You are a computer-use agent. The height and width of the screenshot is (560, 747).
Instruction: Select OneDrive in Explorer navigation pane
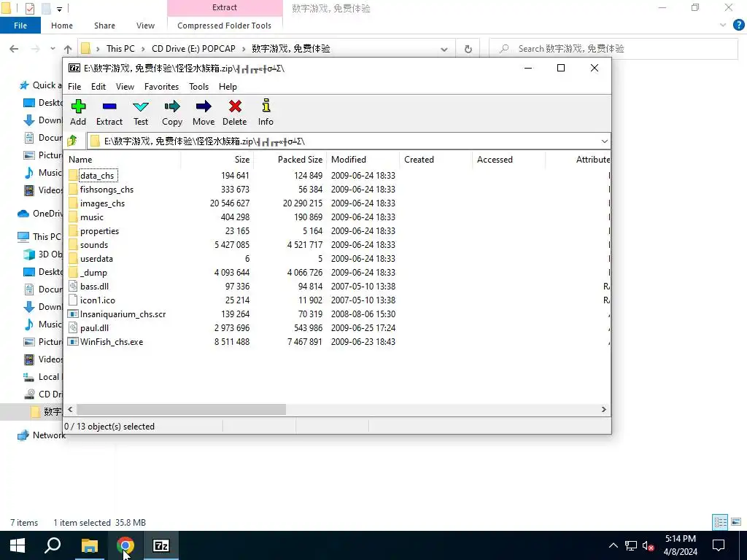click(x=39, y=214)
